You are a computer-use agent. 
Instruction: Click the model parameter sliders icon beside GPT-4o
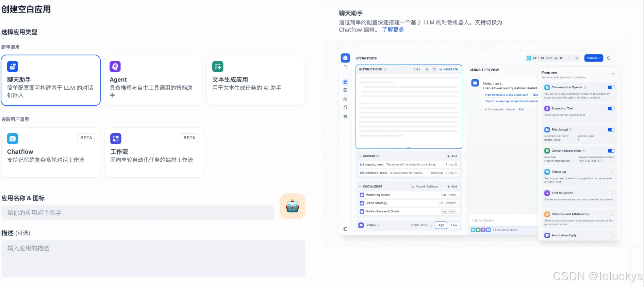point(577,58)
